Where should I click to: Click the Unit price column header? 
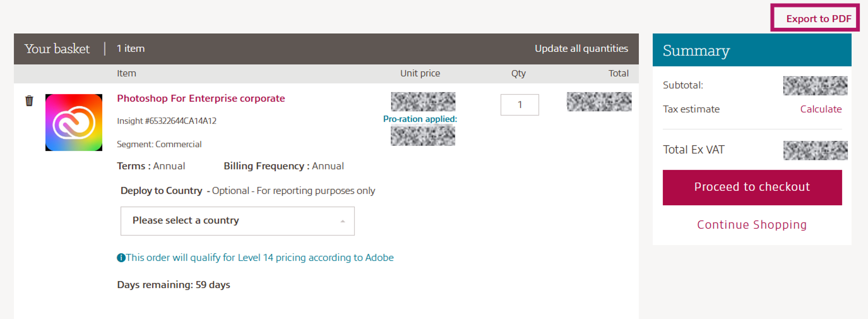tap(420, 73)
